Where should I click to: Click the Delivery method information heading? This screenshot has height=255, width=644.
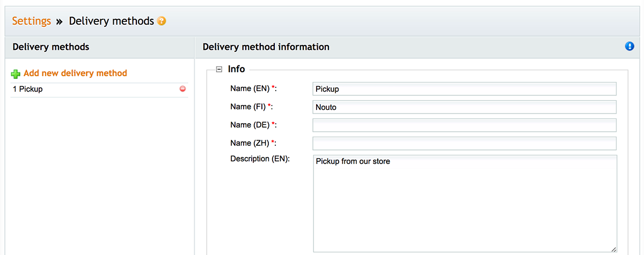(266, 47)
